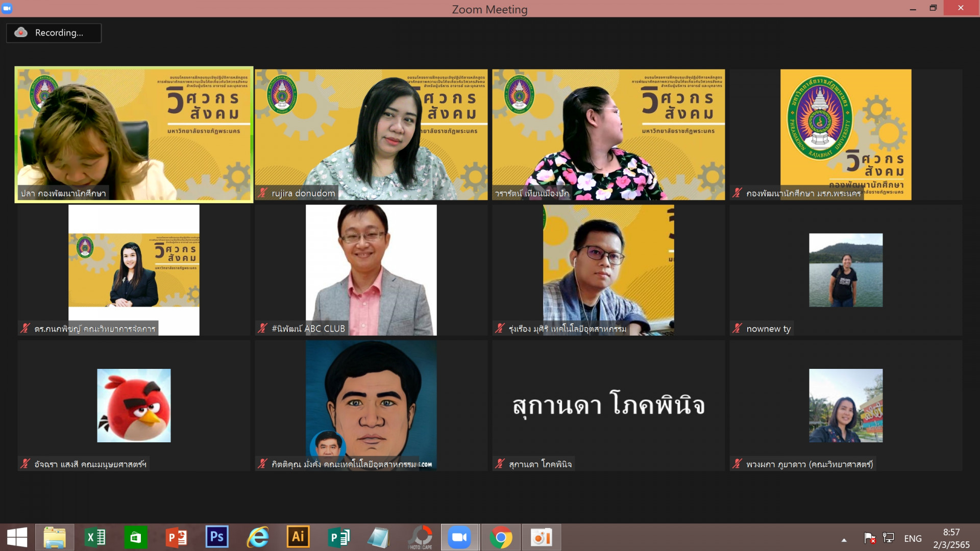Screen dimensions: 980x551
Task: Click muted mic icon of อัจฉรา แสงสี
Action: [x=25, y=464]
